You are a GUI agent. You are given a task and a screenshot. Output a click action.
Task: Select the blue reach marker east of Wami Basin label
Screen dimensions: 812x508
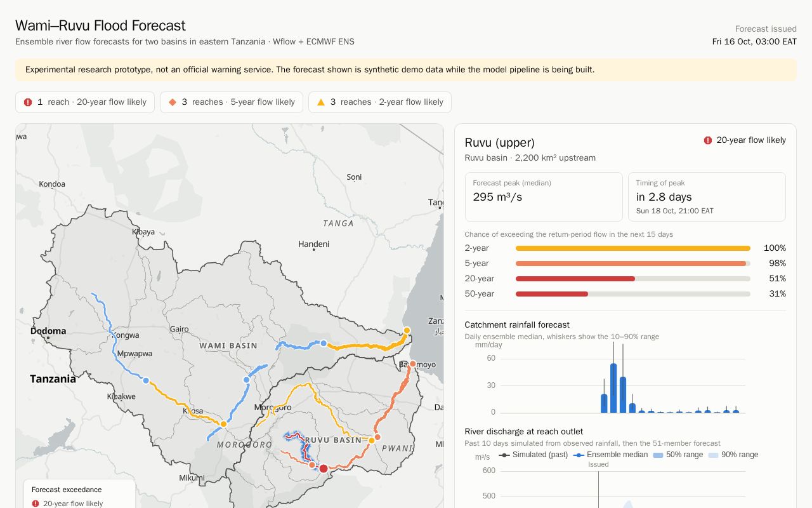point(323,344)
